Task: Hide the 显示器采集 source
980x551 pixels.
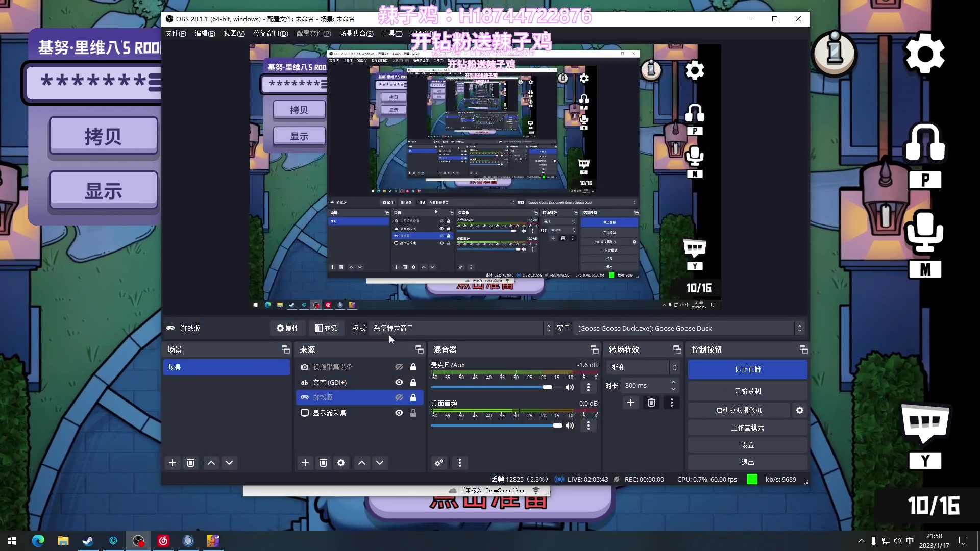Action: click(x=399, y=413)
